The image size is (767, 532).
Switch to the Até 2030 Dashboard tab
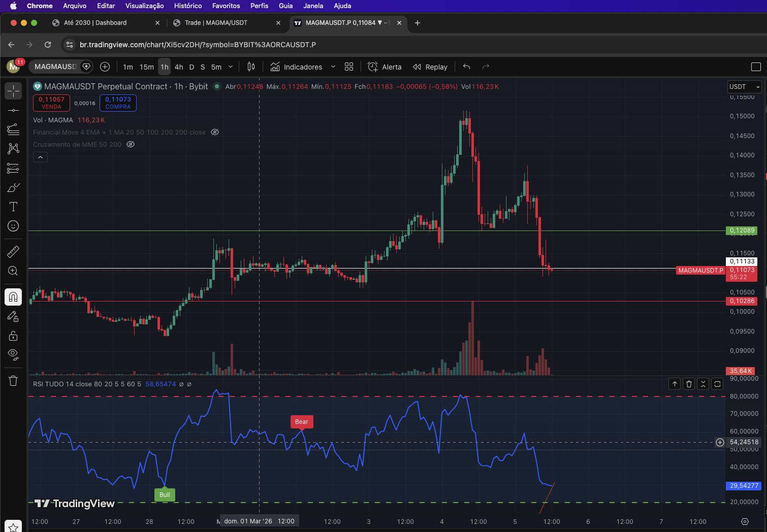point(95,23)
